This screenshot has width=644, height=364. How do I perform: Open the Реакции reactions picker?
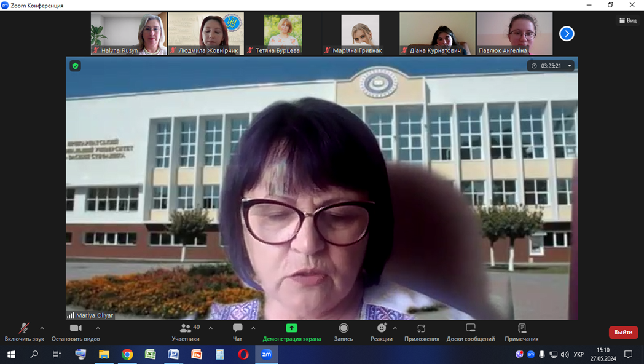381,332
